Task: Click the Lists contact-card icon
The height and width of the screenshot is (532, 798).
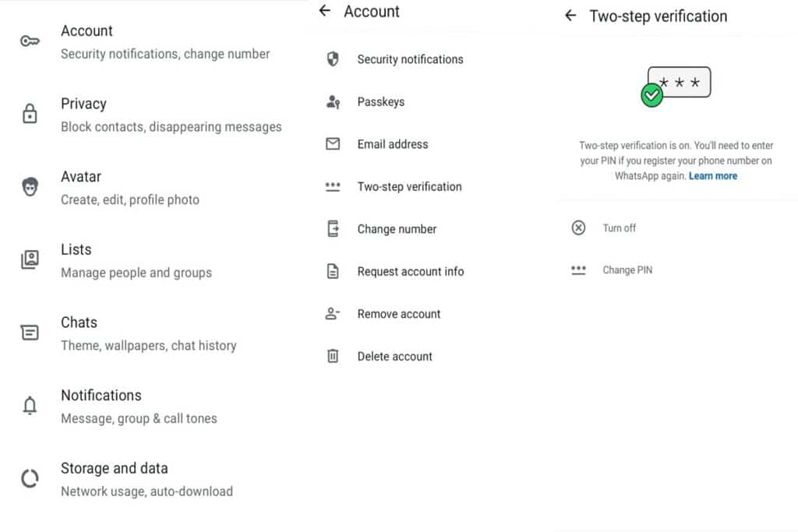Action: [x=30, y=259]
